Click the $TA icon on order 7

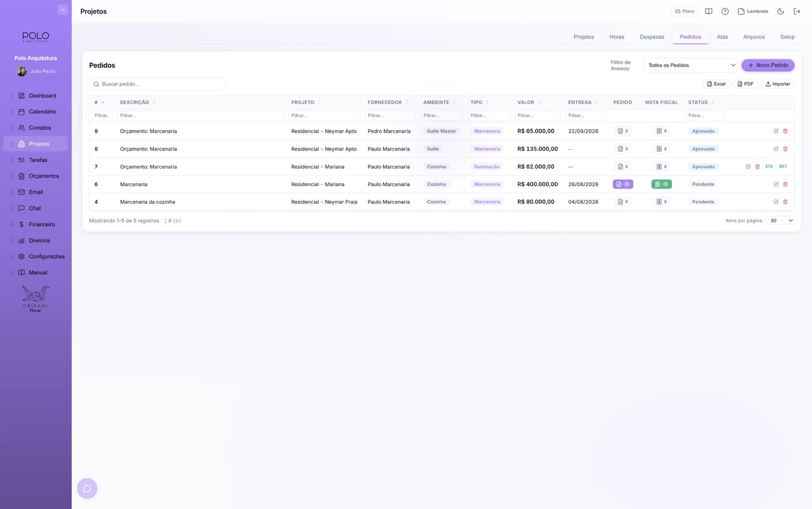click(x=769, y=166)
